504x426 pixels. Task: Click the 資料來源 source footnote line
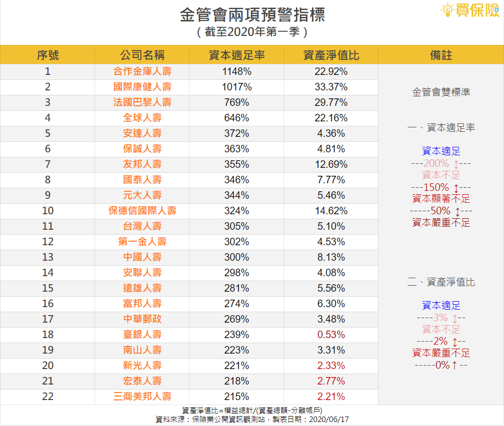pyautogui.click(x=252, y=420)
